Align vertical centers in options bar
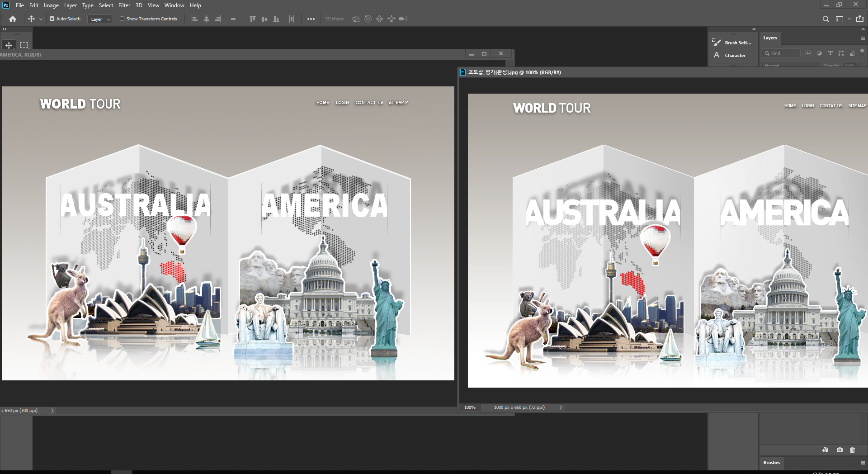The width and height of the screenshot is (868, 474). click(264, 19)
